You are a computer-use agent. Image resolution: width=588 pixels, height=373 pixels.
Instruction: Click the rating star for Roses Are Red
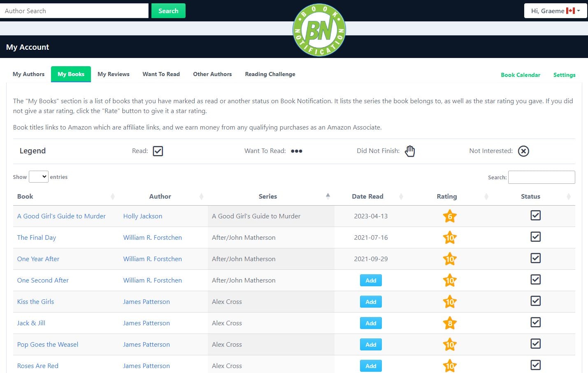450,366
